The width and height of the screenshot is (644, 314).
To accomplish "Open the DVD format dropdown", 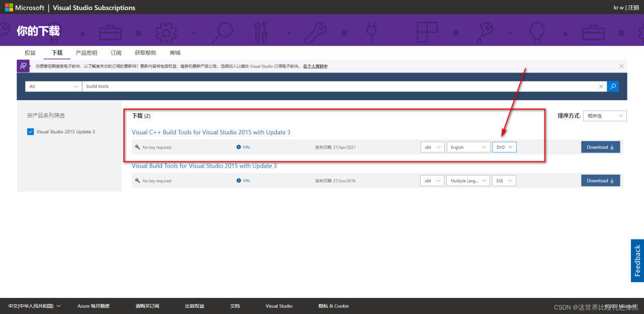I will pyautogui.click(x=504, y=147).
